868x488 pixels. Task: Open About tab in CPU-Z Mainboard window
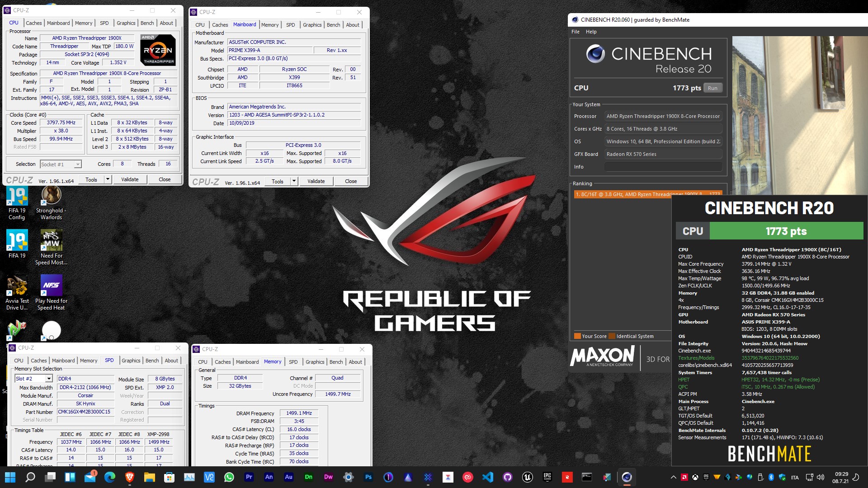coord(353,25)
